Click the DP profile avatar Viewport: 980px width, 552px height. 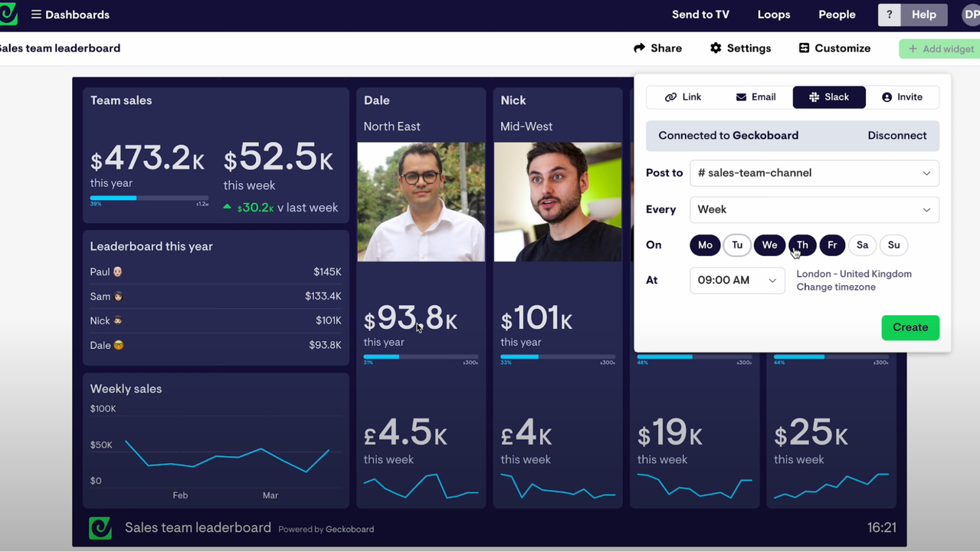pos(972,15)
